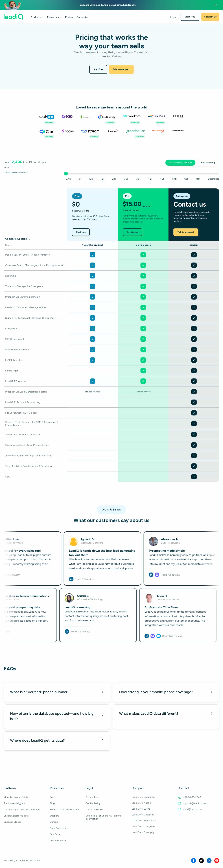The image size is (223, 868).
Task: Click LinkedIn icon on Ignacio V. review
Action: [x=71, y=579]
